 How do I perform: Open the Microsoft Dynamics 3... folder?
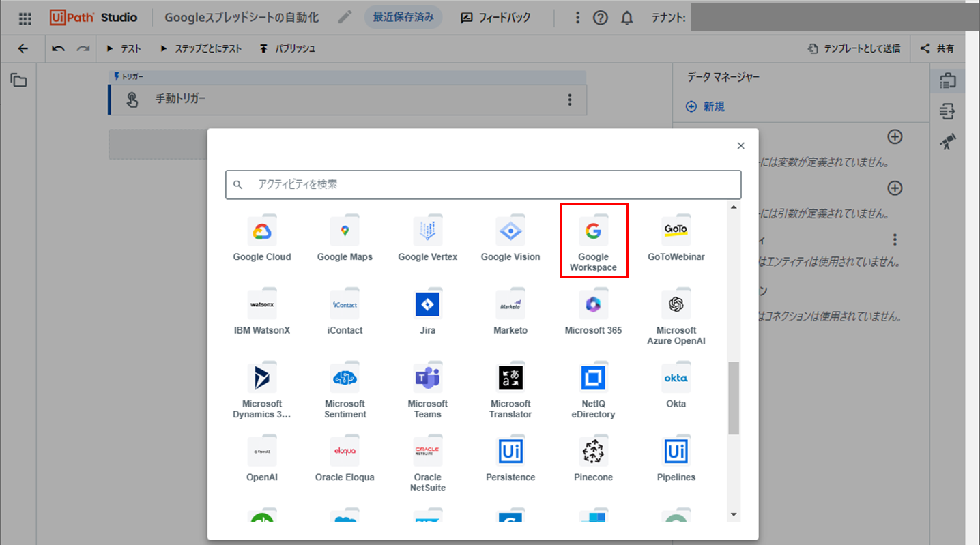(262, 391)
